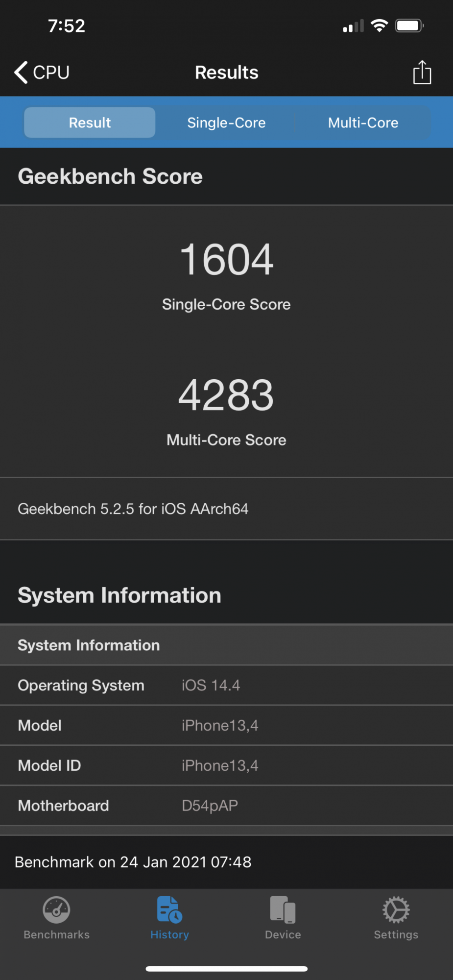Open the History document icon
Viewport: 453px width, 980px height.
click(169, 909)
